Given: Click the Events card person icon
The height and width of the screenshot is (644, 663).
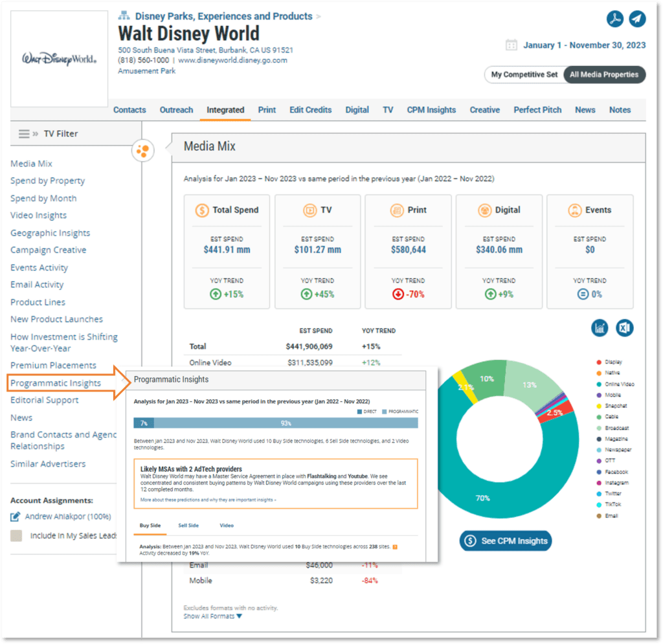Looking at the screenshot, I should tap(575, 210).
